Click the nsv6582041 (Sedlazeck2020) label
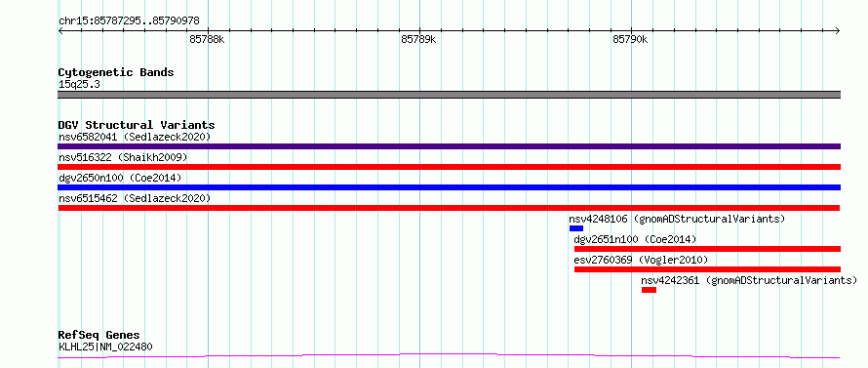This screenshot has width=868, height=368. tap(135, 137)
